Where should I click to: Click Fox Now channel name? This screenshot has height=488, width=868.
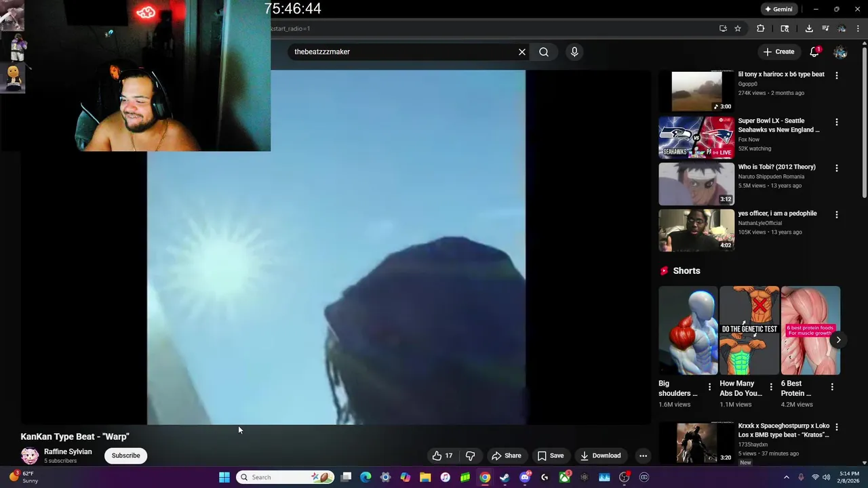(x=749, y=140)
